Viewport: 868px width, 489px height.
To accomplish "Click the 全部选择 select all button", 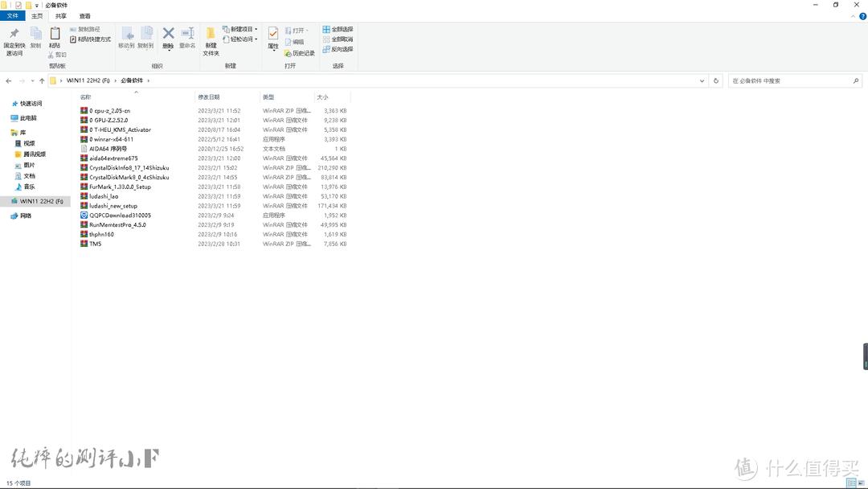I will pyautogui.click(x=338, y=29).
